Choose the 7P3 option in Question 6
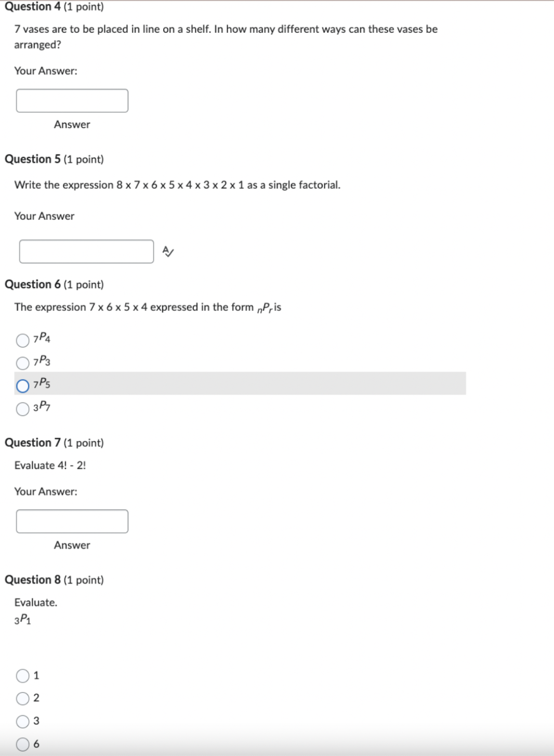The width and height of the screenshot is (554, 756). point(23,362)
